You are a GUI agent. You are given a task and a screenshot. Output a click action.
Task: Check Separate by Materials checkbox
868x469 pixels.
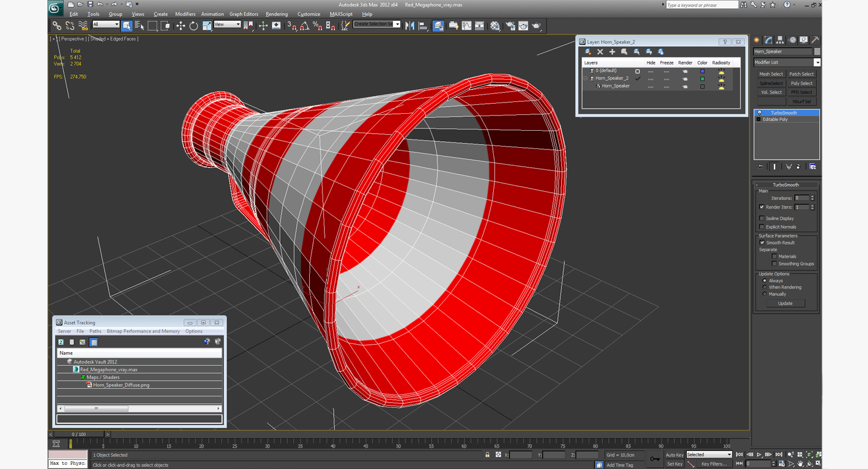click(774, 256)
